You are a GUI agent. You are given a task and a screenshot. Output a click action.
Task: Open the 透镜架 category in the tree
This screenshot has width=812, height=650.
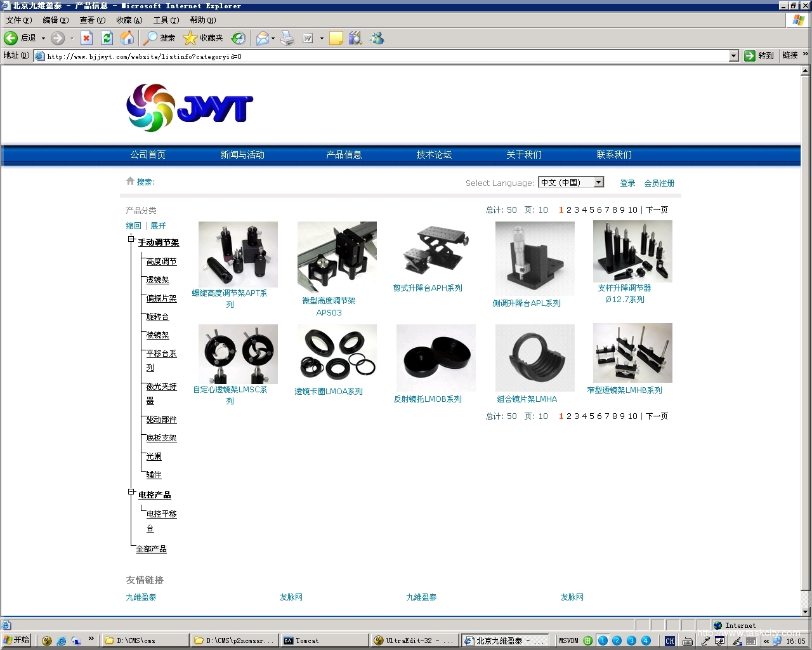[157, 280]
